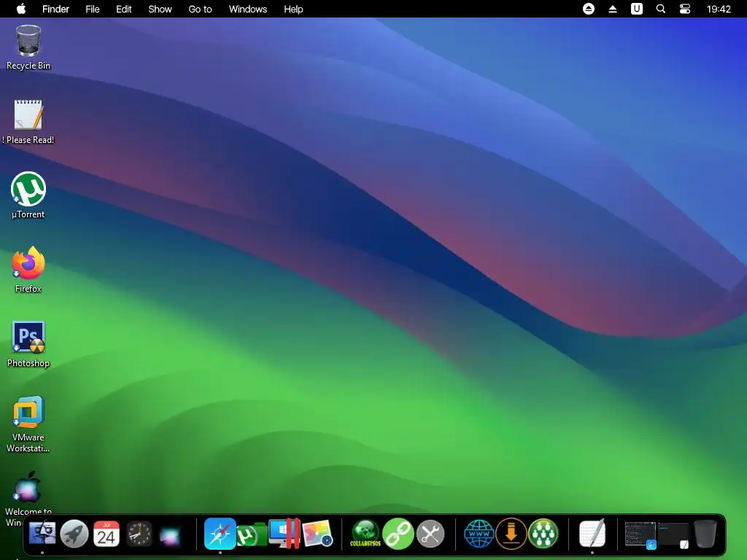Open the green circle people dock icon
Image resolution: width=747 pixels, height=560 pixels.
pyautogui.click(x=543, y=534)
